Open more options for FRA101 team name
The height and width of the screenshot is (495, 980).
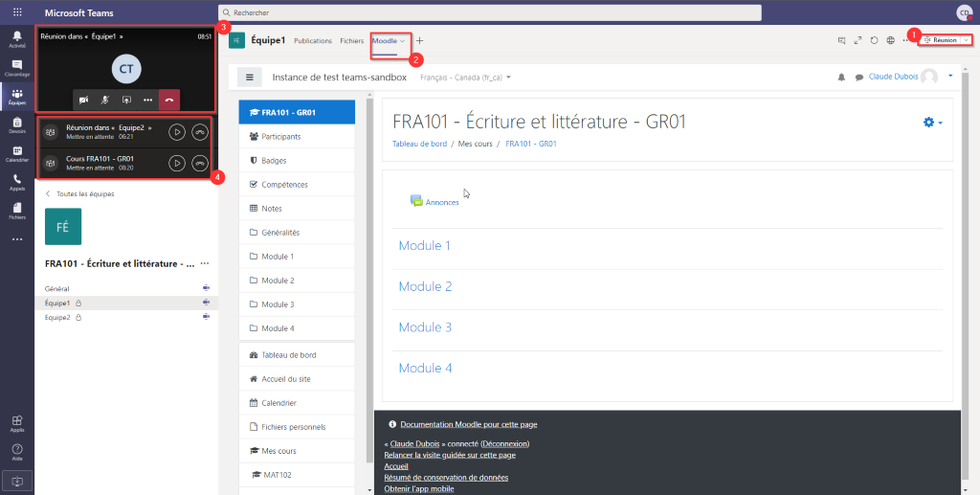click(x=205, y=263)
